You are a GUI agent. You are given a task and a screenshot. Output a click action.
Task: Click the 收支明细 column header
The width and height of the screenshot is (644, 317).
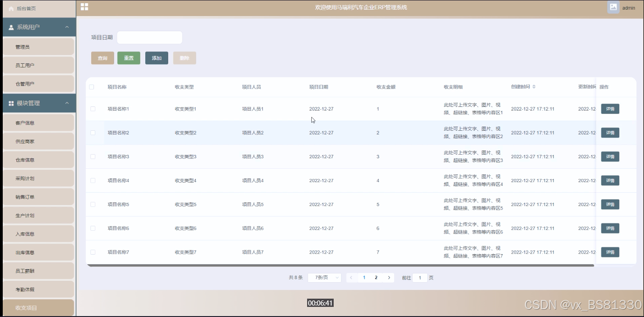[453, 87]
